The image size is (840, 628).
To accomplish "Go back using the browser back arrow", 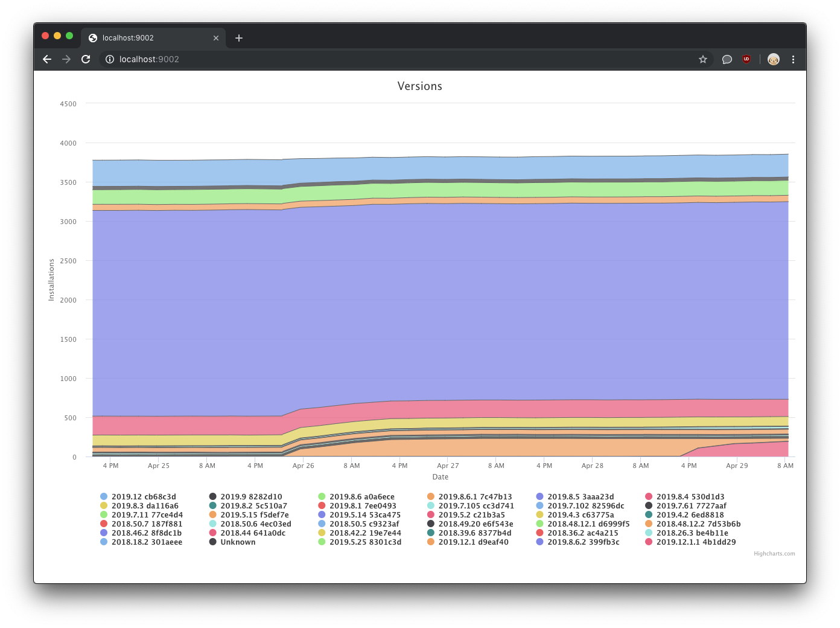I will click(x=47, y=59).
